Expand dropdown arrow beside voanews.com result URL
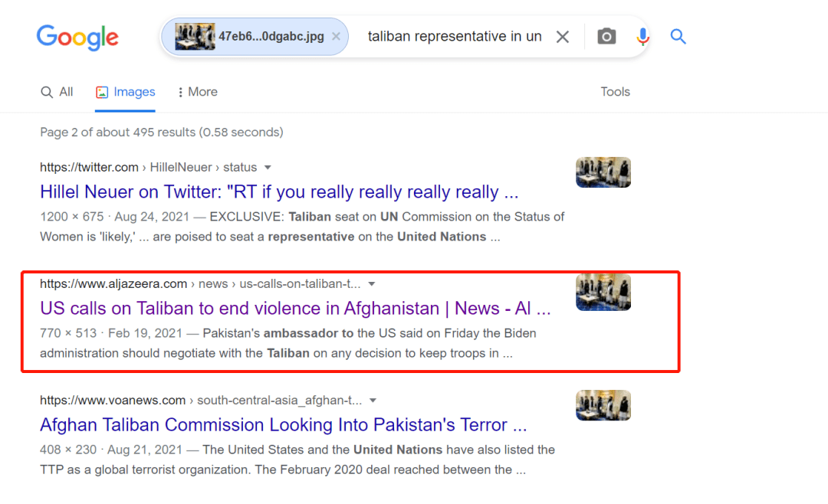Screen dimensions: 828x504 [x=373, y=401]
